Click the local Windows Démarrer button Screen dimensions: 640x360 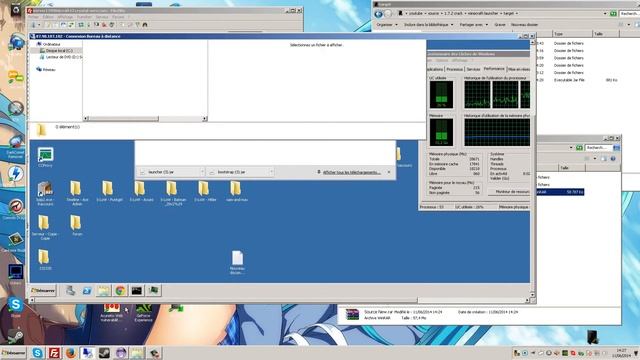[13, 353]
